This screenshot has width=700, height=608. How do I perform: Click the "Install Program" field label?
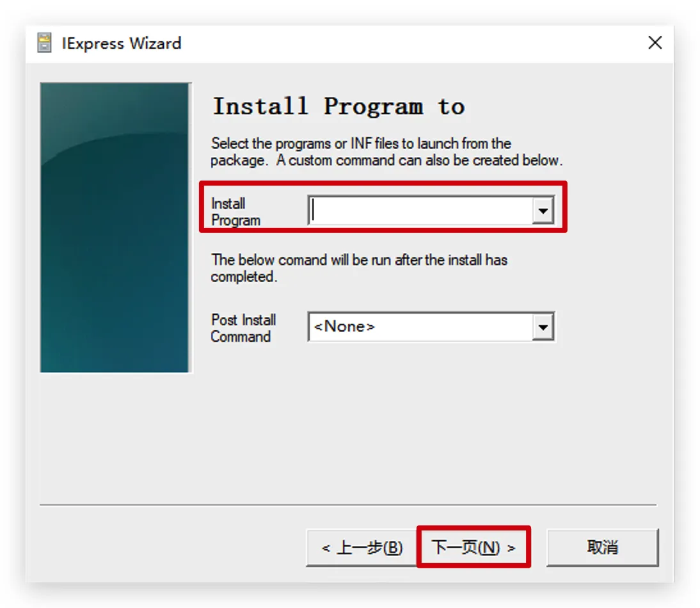[235, 212]
